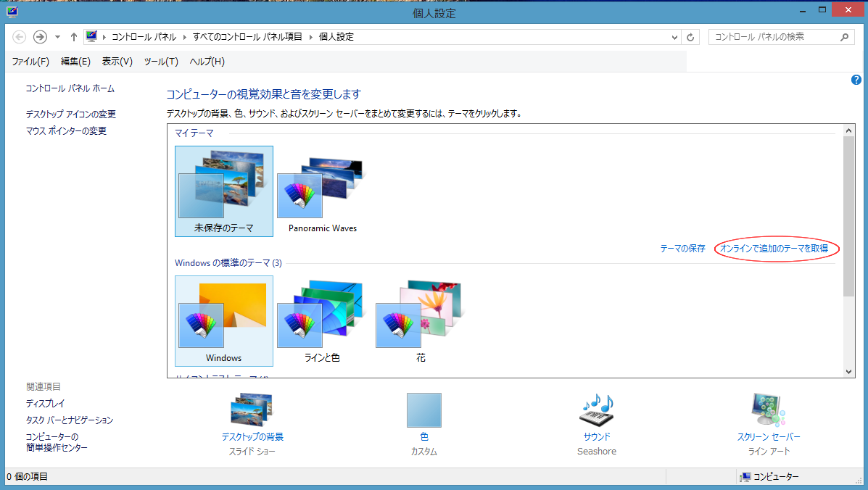Open the ヘルプ(H) menu

tap(207, 62)
